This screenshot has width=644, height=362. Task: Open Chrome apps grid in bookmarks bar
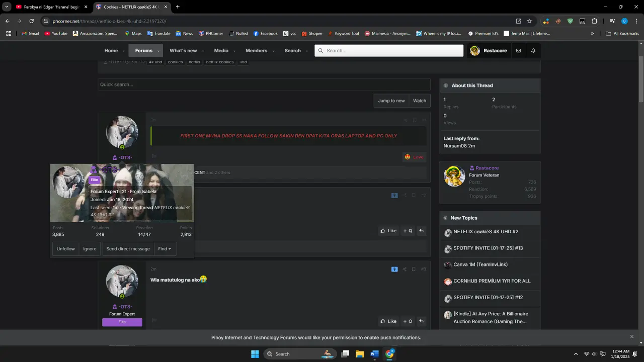9,34
